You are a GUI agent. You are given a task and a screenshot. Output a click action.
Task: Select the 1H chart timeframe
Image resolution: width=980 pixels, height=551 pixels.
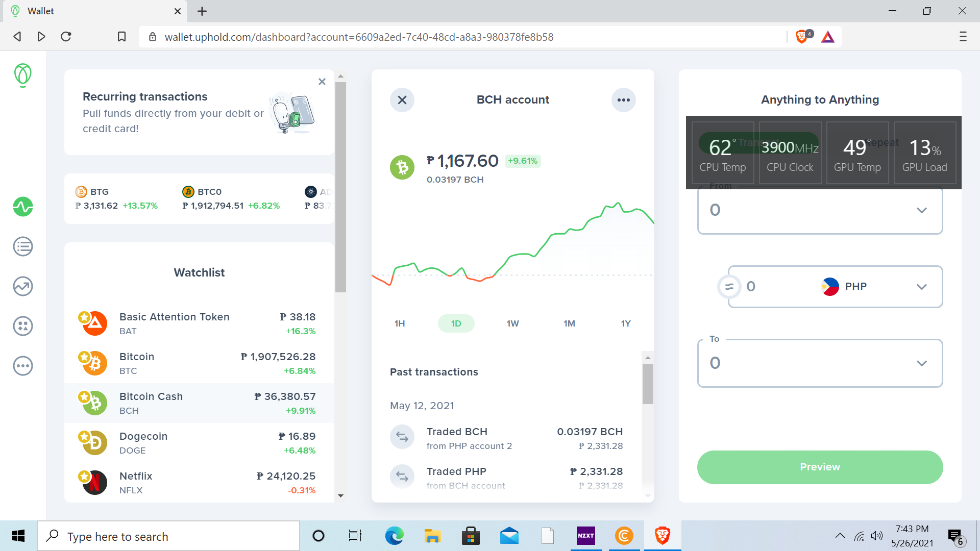(x=400, y=323)
